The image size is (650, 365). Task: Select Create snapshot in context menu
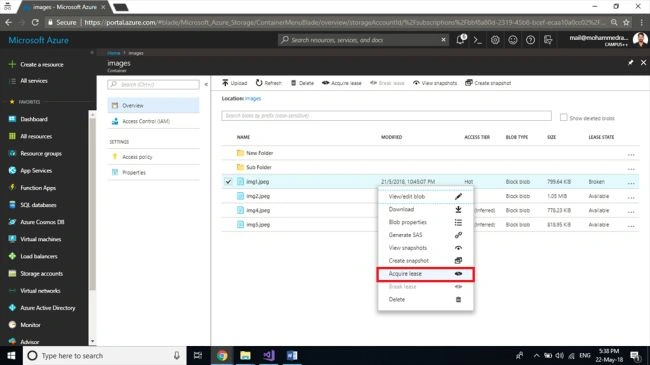[x=425, y=261]
